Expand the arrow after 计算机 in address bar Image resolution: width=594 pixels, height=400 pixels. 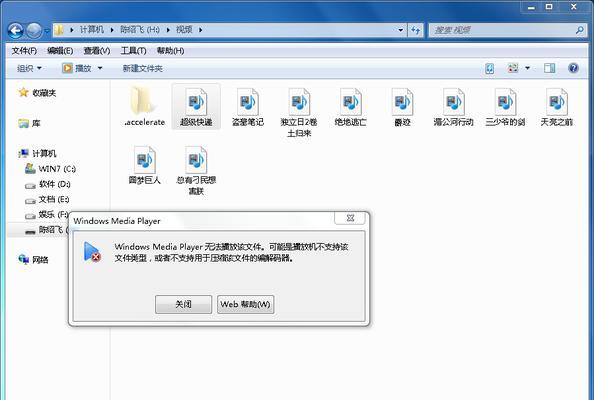112,30
